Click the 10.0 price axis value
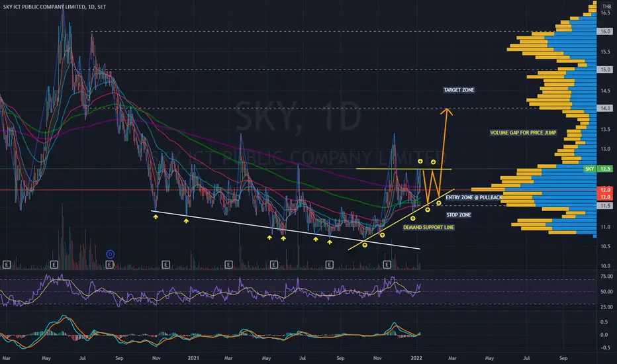Screen dimensions: 617x364 click(605, 266)
